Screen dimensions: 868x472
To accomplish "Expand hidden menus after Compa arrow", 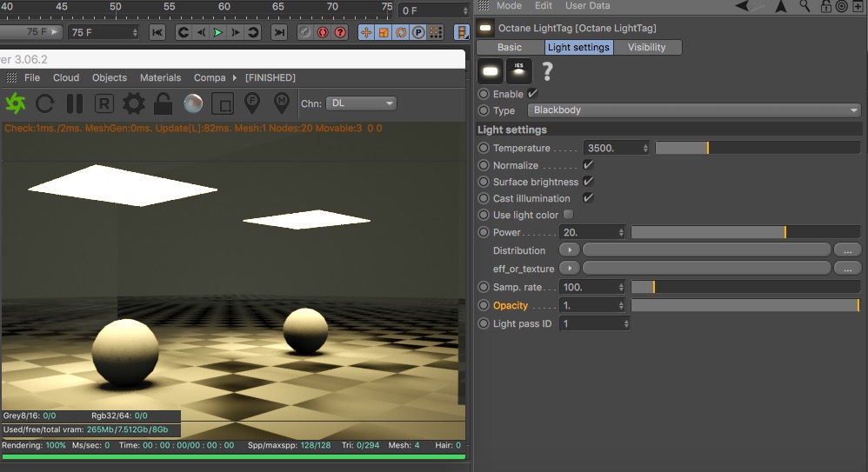I will (x=235, y=77).
